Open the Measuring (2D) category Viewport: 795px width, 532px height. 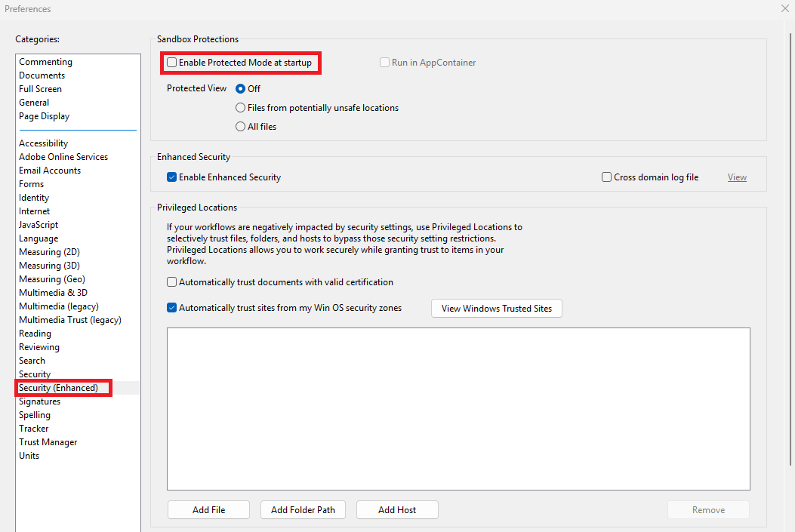[49, 252]
